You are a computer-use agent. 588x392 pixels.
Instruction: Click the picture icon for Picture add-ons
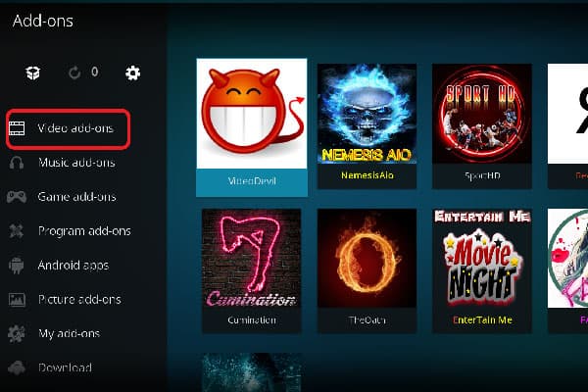point(17,299)
